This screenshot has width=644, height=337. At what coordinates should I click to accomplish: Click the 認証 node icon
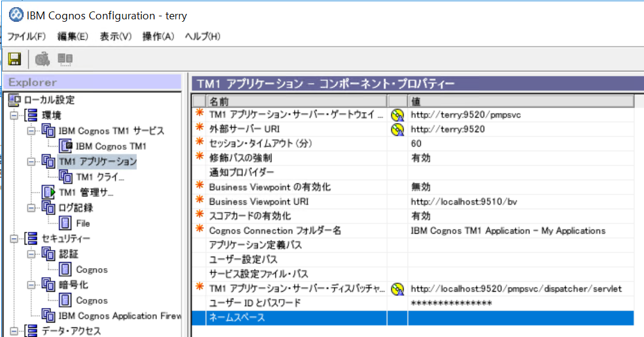point(48,254)
